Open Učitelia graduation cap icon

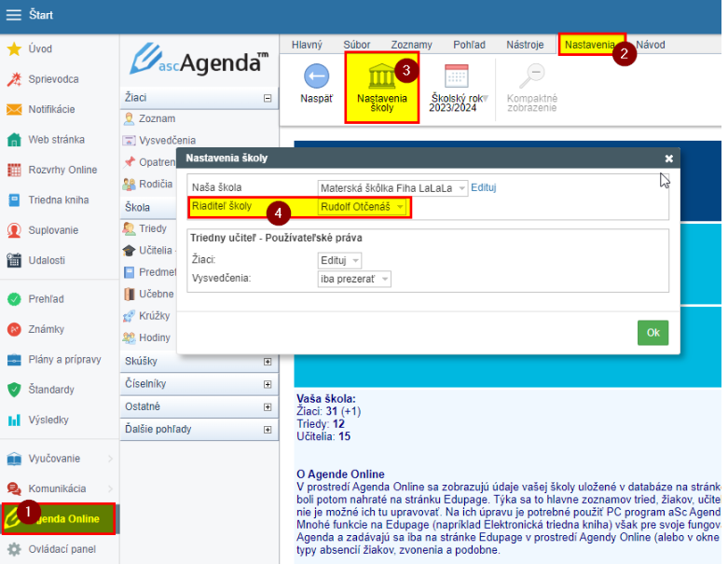(x=129, y=251)
